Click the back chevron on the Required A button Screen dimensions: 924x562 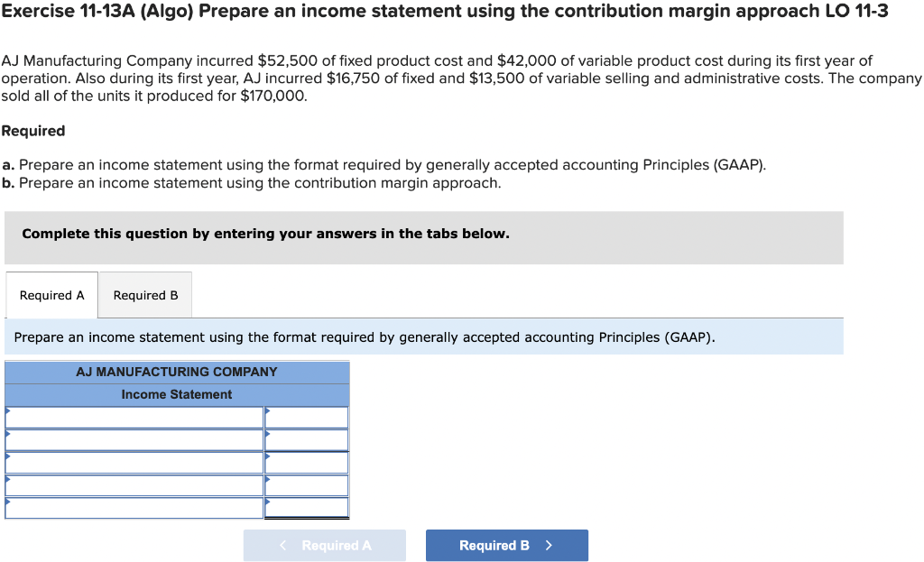pyautogui.click(x=282, y=545)
